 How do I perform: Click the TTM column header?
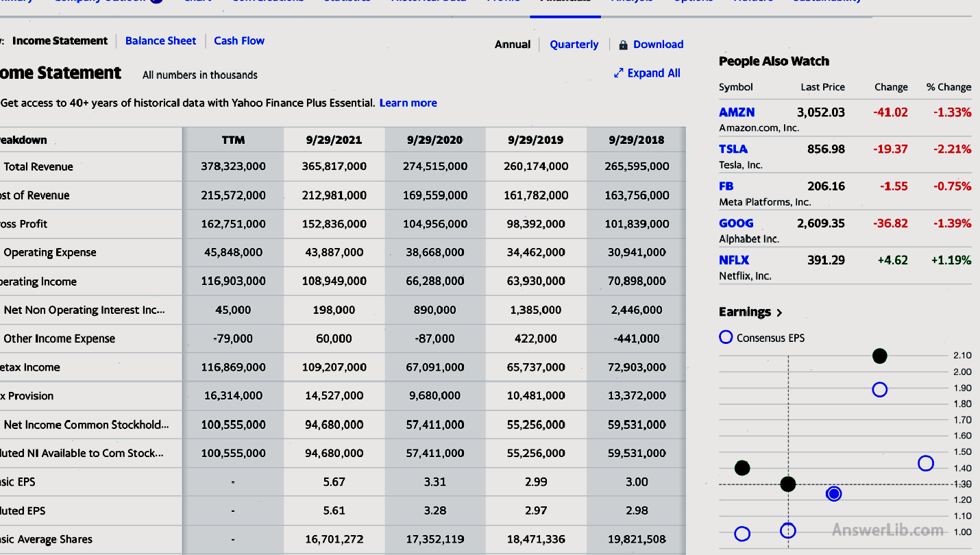click(x=233, y=140)
